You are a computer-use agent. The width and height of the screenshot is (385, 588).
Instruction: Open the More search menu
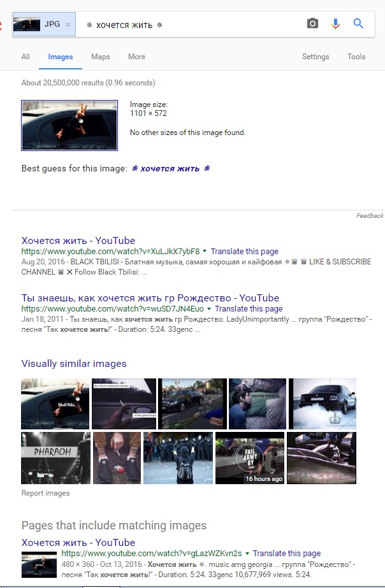point(136,57)
